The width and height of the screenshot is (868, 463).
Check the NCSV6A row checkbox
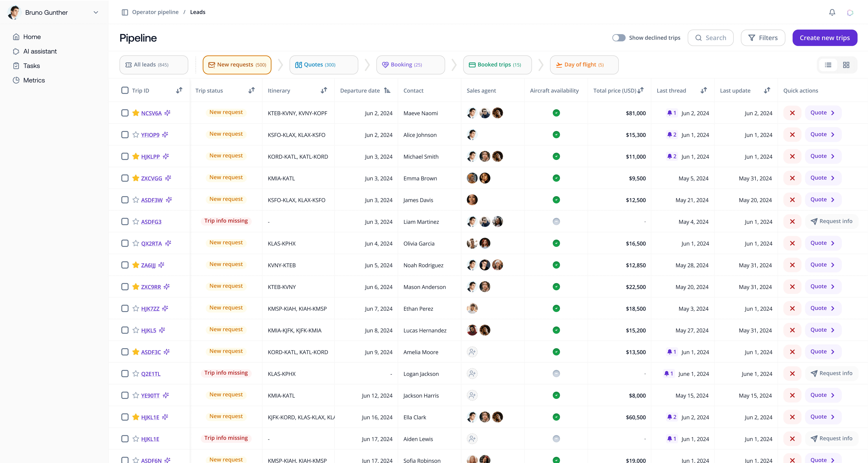pos(125,113)
